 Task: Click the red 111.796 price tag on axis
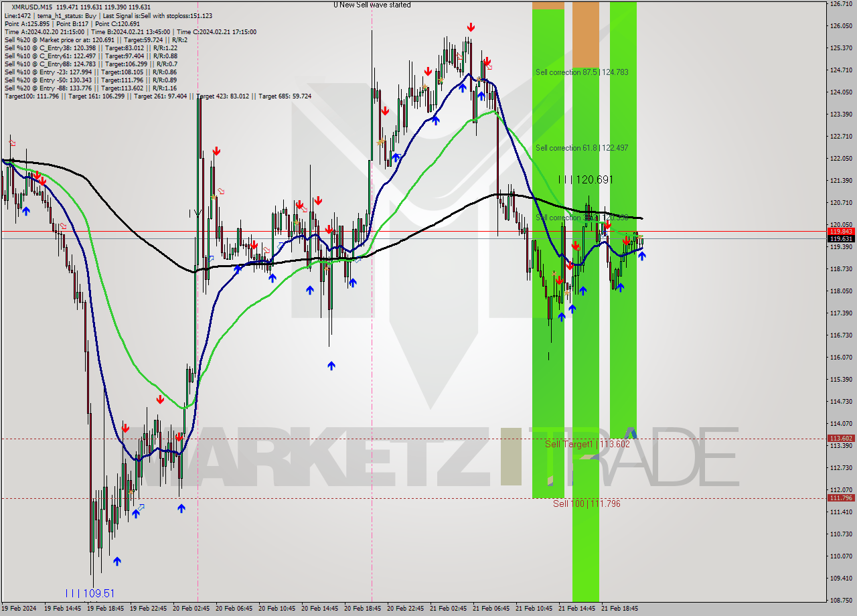coord(841,498)
